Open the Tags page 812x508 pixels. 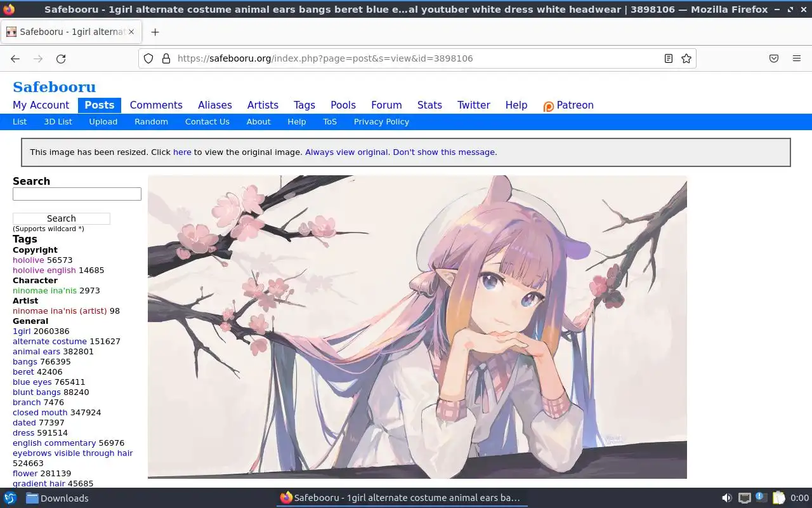[304, 105]
